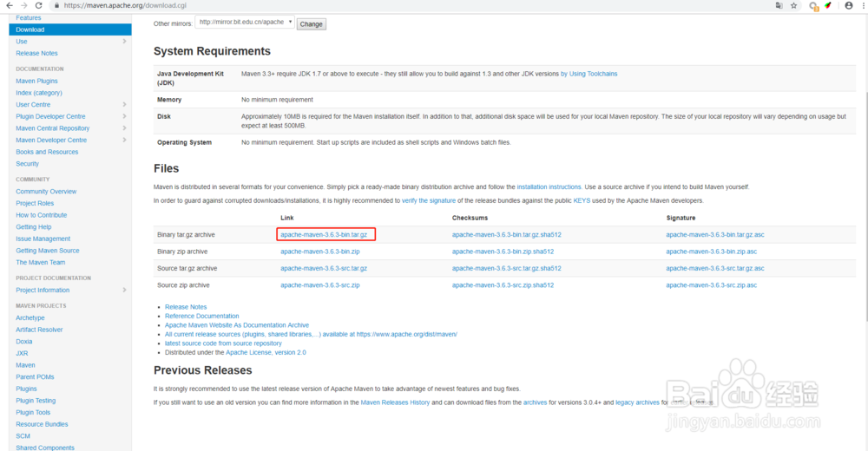Go back in browser history

click(x=10, y=5)
